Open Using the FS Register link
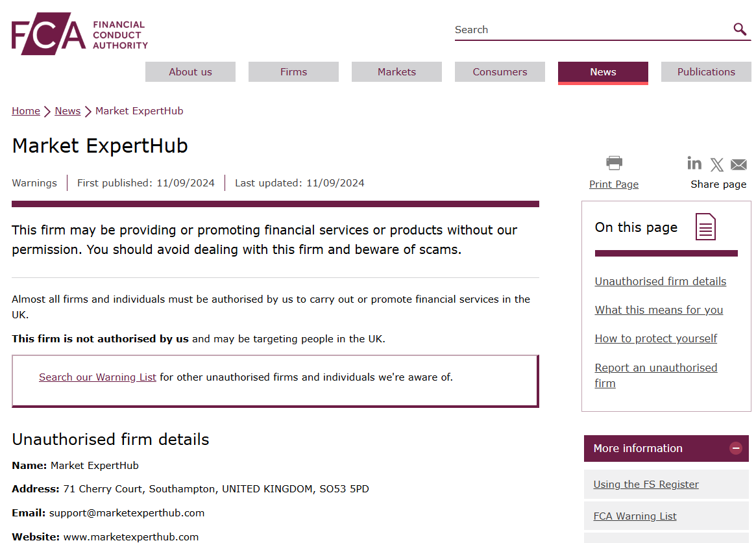Viewport: 756px width, 543px height. [646, 484]
